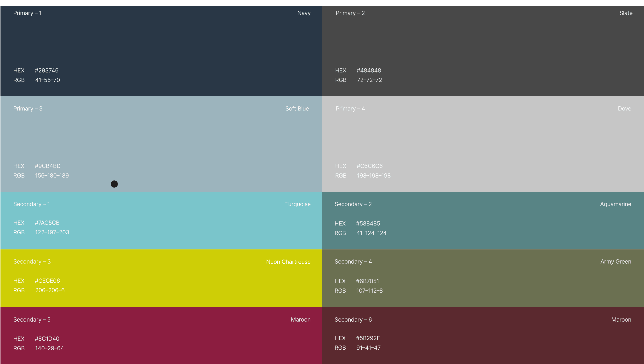Select RGB value 156–180–189

coord(52,176)
